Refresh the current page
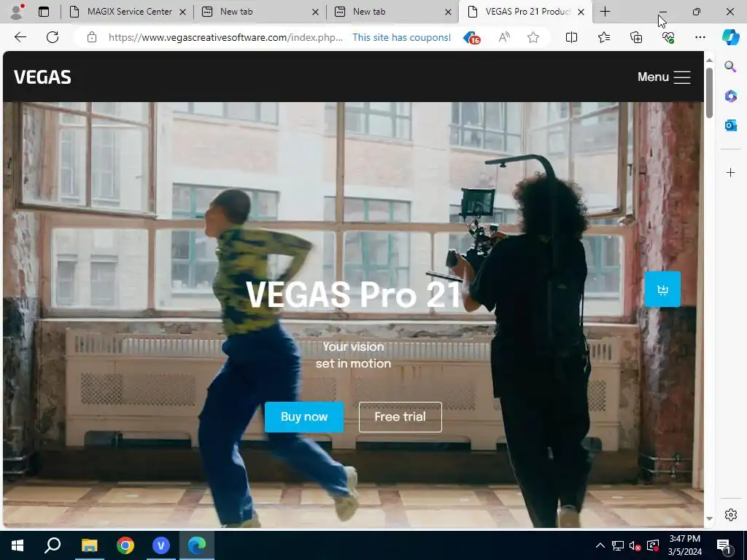The width and height of the screenshot is (747, 560). [53, 37]
